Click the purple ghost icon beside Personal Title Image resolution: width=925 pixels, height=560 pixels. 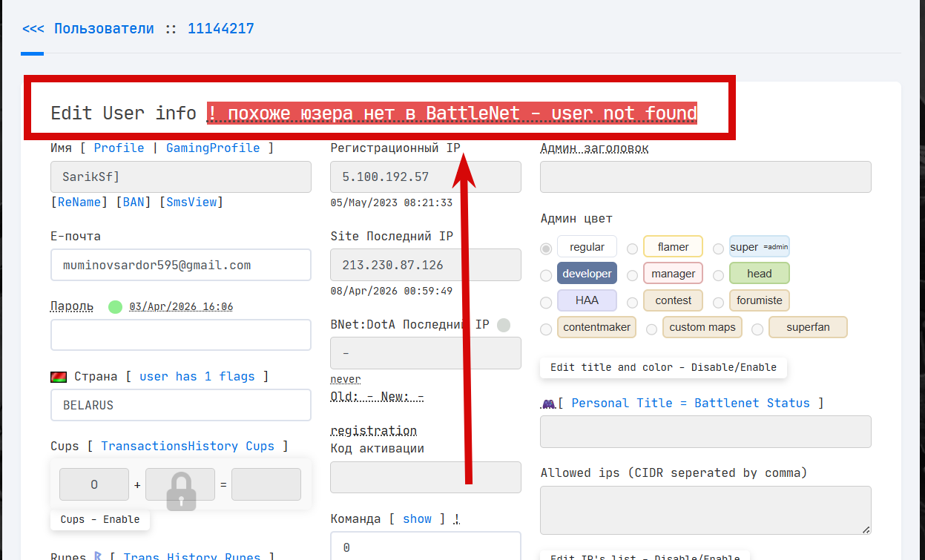[x=549, y=403]
